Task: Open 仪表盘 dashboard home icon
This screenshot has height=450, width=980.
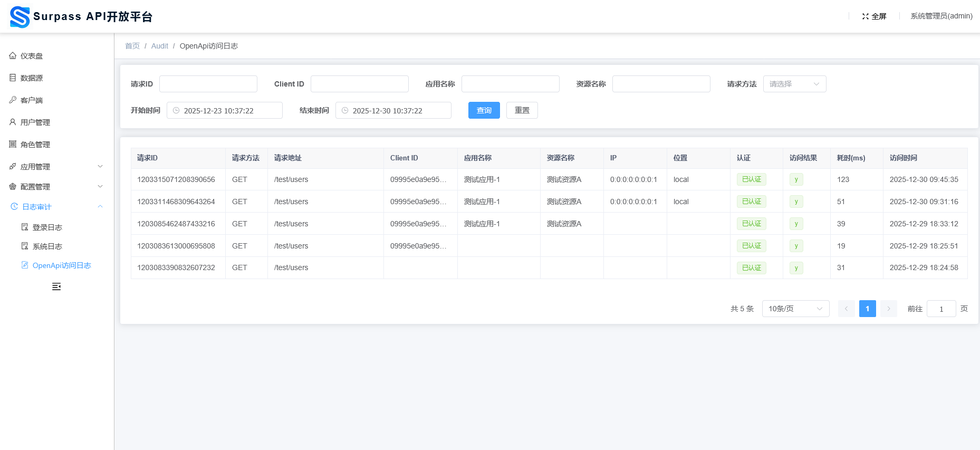Action: click(x=13, y=55)
